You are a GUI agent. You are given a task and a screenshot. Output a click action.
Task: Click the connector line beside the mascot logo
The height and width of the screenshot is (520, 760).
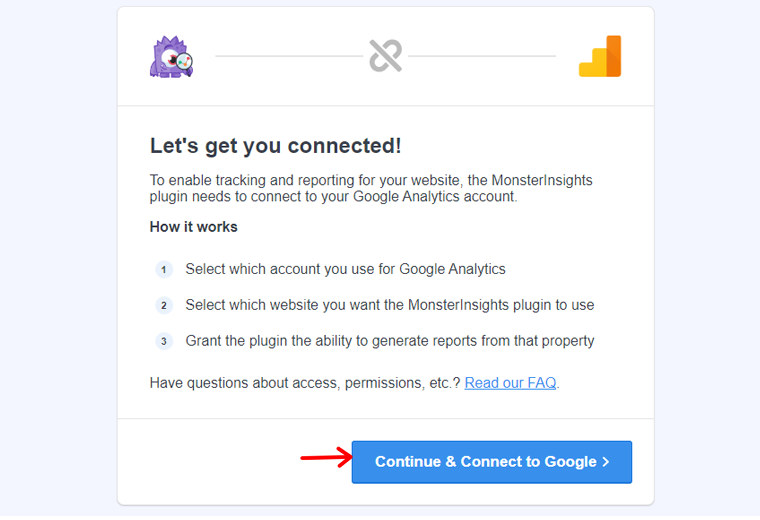coord(289,56)
